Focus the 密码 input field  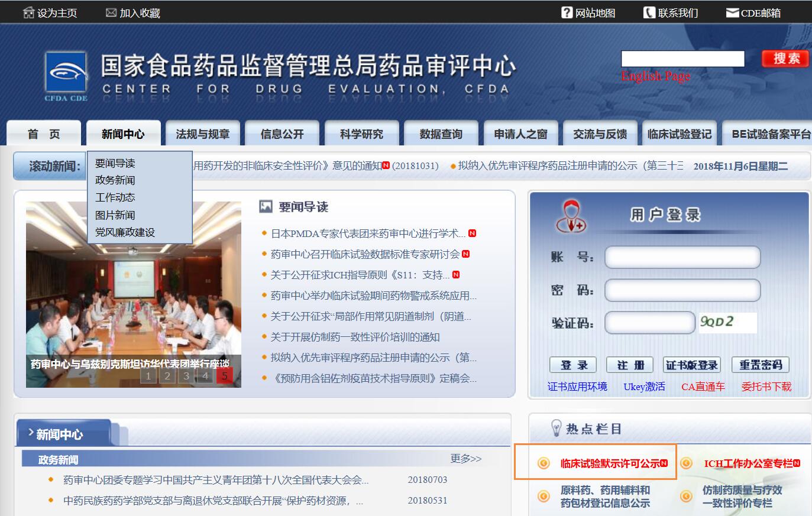682,290
